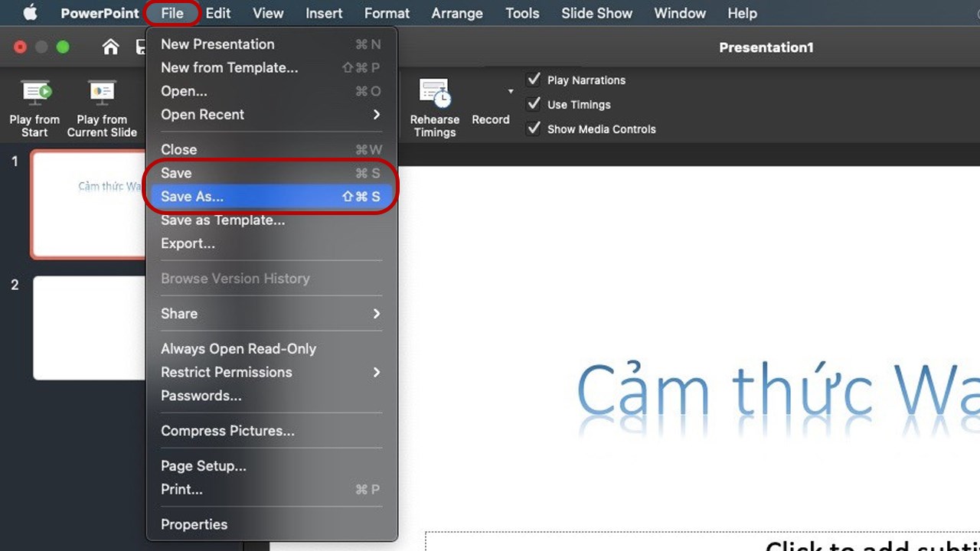Toggle the Play Narrations checkbox

pos(534,80)
